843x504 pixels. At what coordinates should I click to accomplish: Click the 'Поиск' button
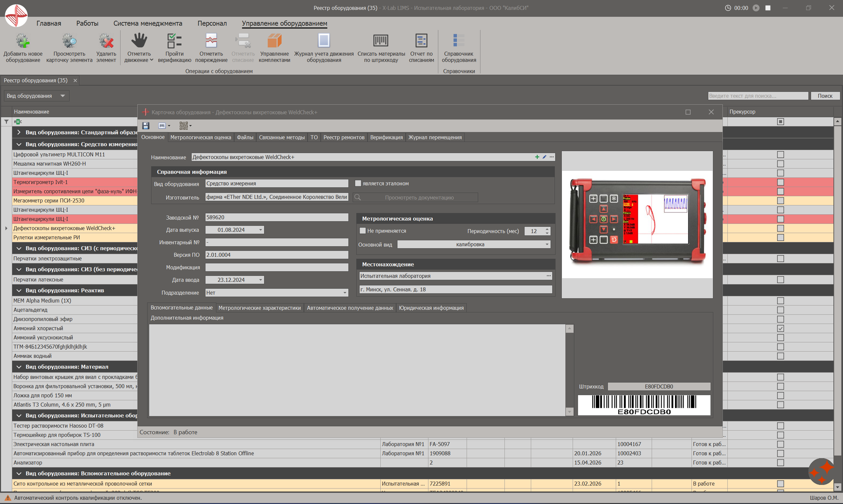click(x=825, y=96)
